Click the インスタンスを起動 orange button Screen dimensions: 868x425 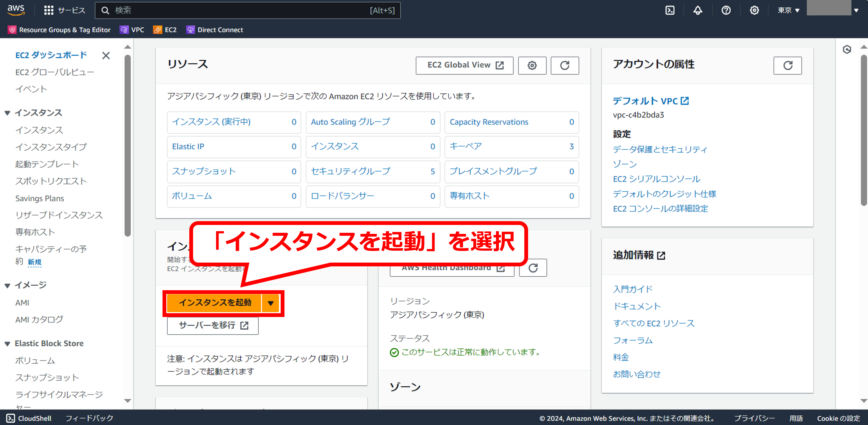click(x=215, y=303)
